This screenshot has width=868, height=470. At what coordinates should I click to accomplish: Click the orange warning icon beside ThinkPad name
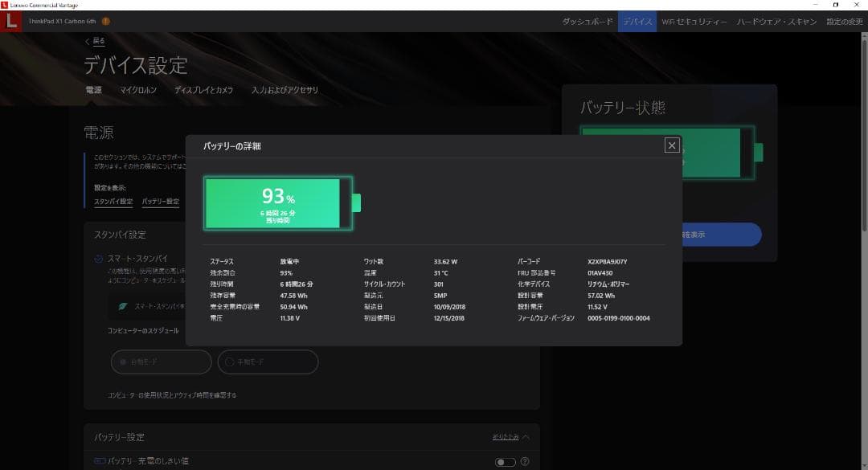click(106, 22)
